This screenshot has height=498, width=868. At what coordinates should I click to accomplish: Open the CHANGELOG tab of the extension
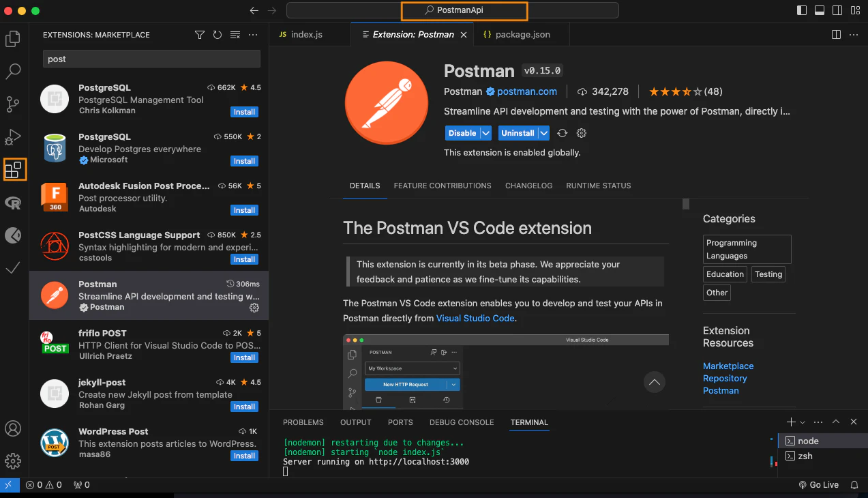pos(528,186)
